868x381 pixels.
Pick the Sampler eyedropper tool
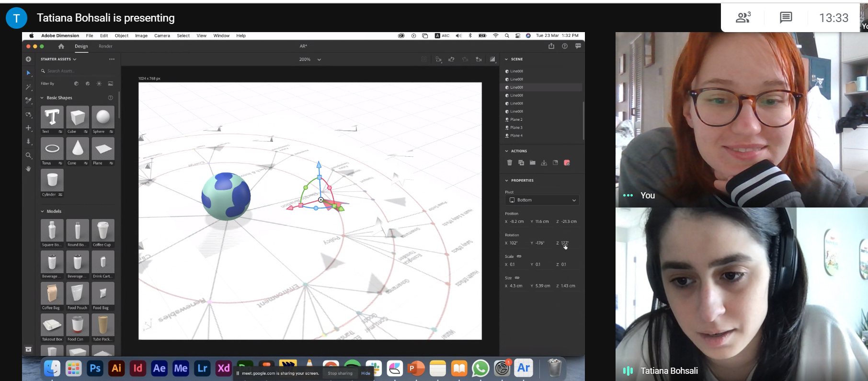pos(28,101)
